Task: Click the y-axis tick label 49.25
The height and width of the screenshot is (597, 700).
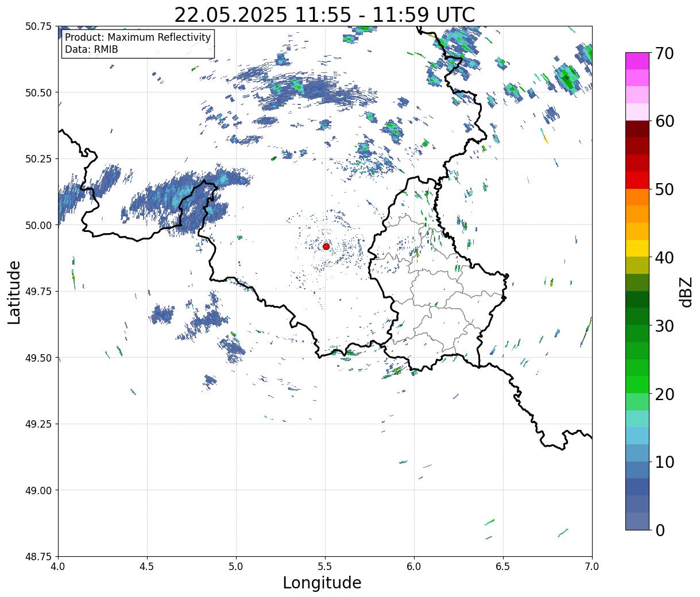Action: coord(38,424)
